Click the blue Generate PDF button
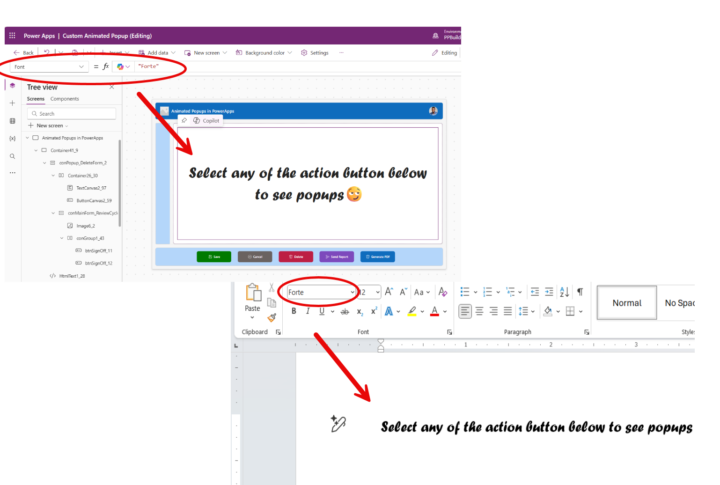 (x=377, y=257)
